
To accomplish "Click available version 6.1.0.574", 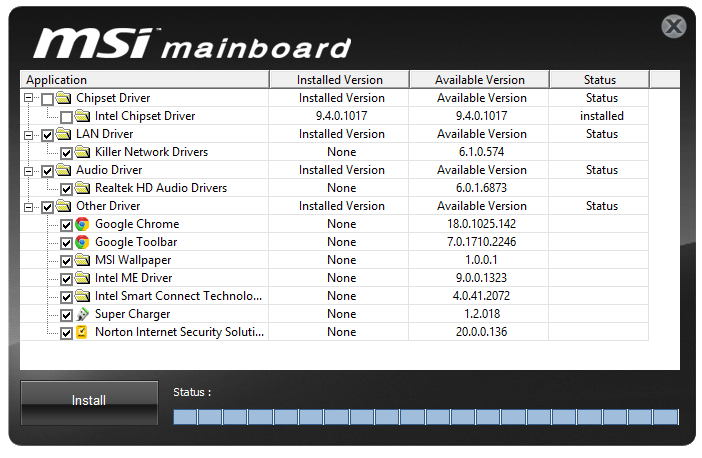I will tap(481, 152).
